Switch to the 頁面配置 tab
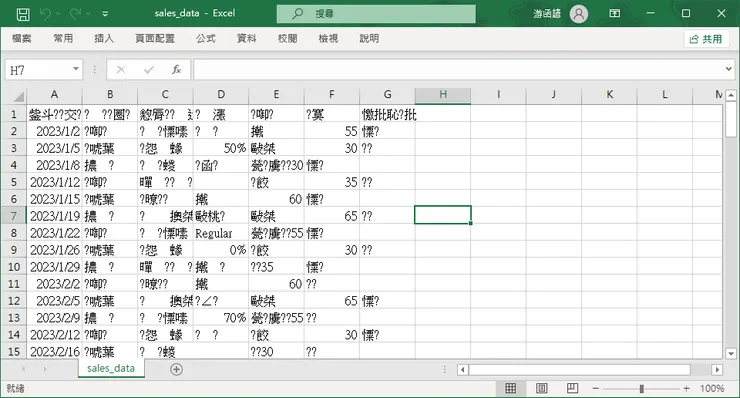The width and height of the screenshot is (740, 398). click(155, 39)
